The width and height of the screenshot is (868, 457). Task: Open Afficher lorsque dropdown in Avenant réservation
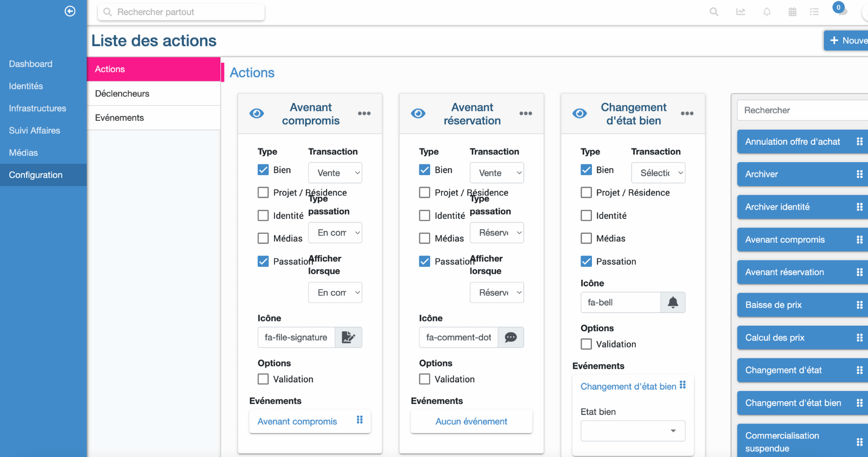pyautogui.click(x=497, y=292)
